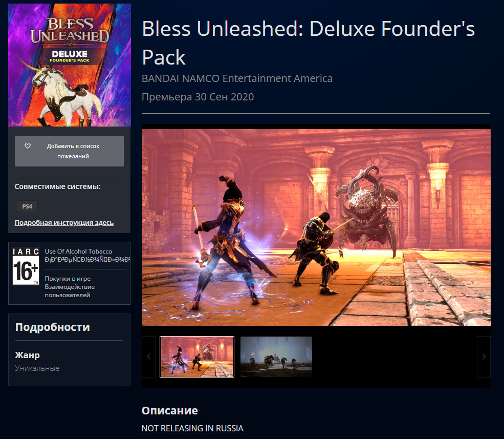Screen dimensions: 504x439
Task: Click the IARC 16+ rating icon
Action: pos(26,266)
